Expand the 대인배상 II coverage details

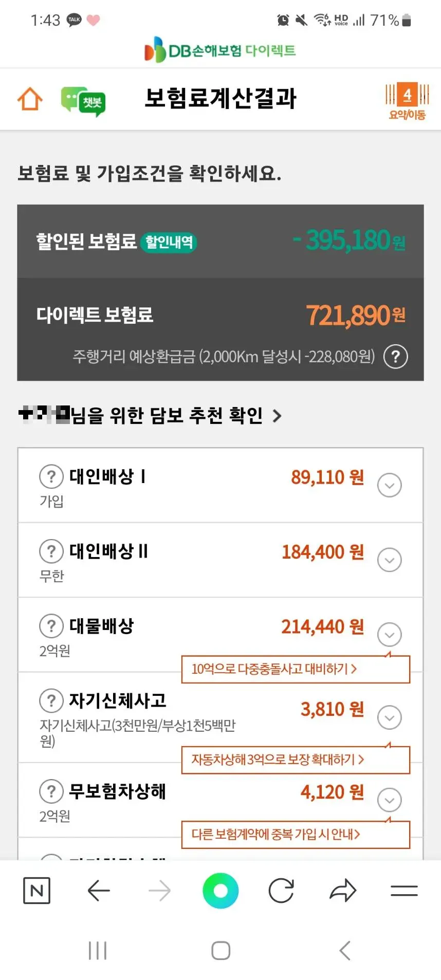389,560
